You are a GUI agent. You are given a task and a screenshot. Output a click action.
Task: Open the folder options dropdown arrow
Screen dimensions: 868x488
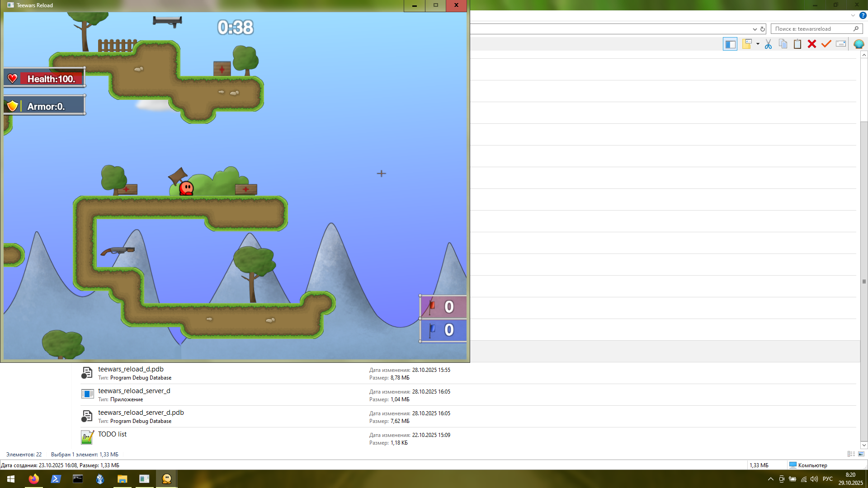(758, 44)
